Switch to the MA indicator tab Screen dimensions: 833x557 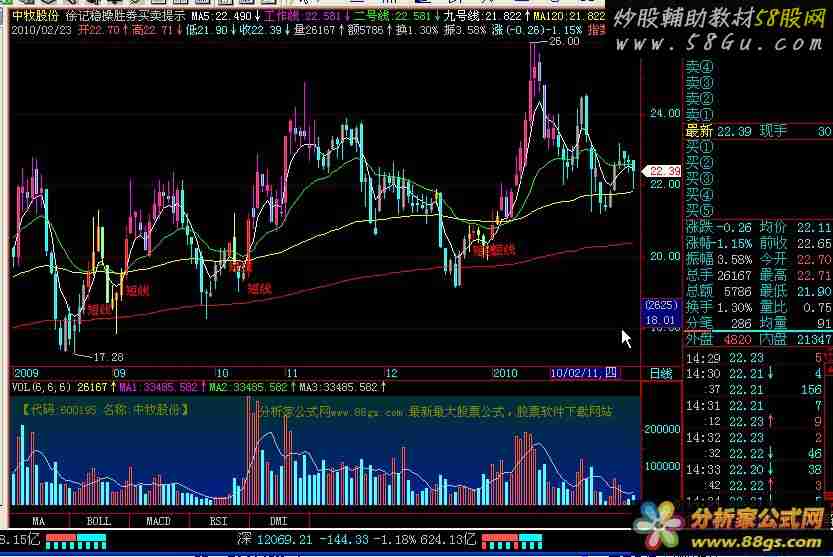tap(38, 521)
